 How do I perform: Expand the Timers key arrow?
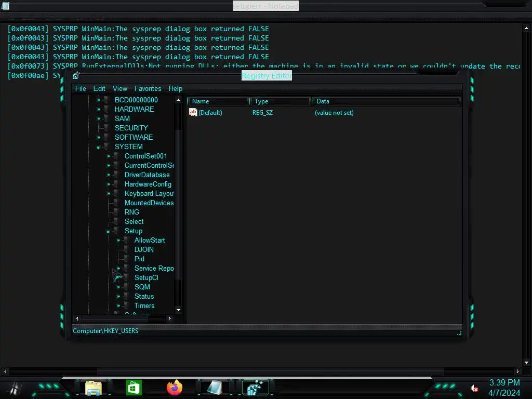click(x=118, y=305)
